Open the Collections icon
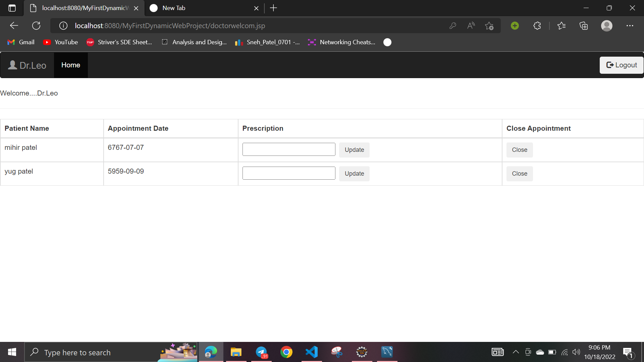The height and width of the screenshot is (362, 644). [584, 25]
